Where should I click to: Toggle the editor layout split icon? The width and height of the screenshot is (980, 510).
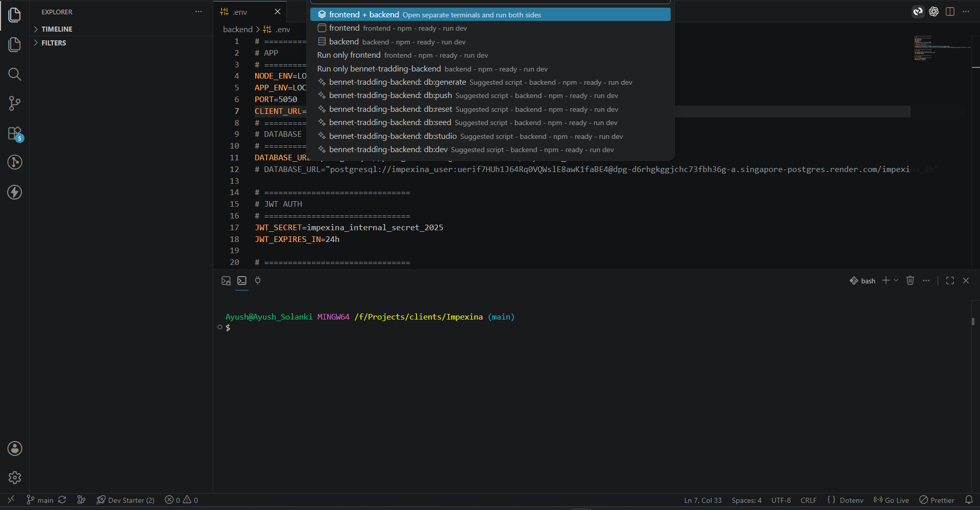(950, 12)
